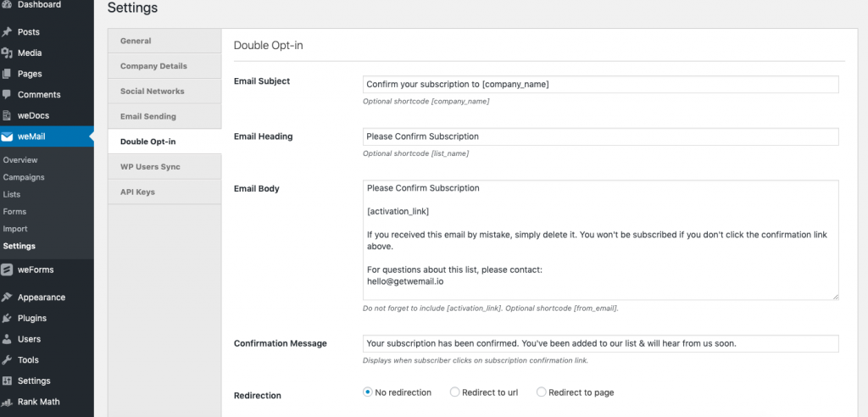Open weMail Campaigns submenu link
Viewport: 868px width, 417px height.
click(x=24, y=177)
